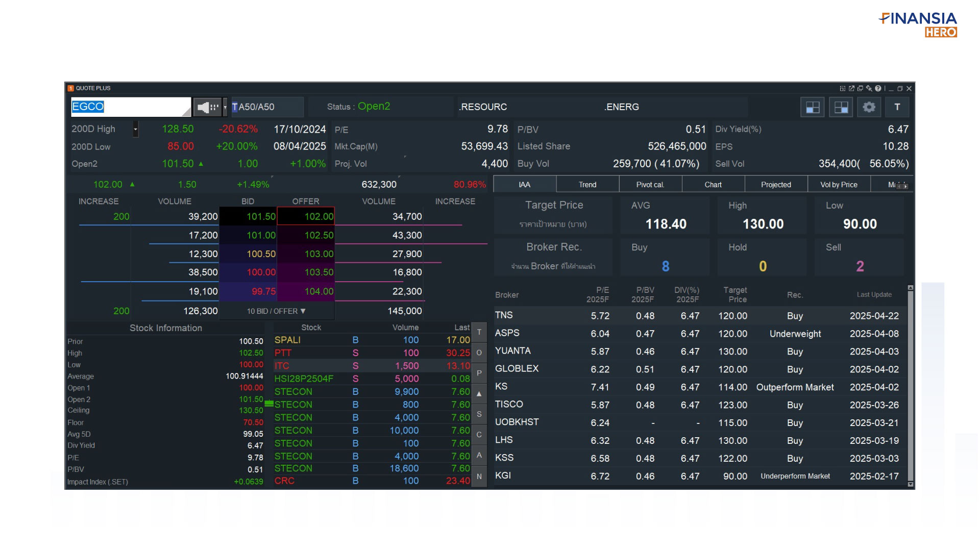Switch to the IAA tab

(x=525, y=185)
